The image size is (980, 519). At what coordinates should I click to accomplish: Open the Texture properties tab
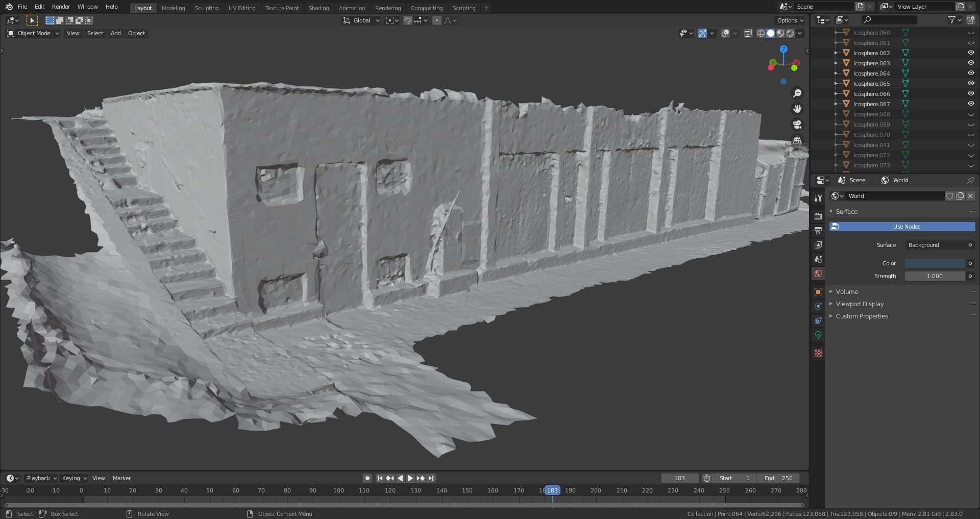coord(818,353)
